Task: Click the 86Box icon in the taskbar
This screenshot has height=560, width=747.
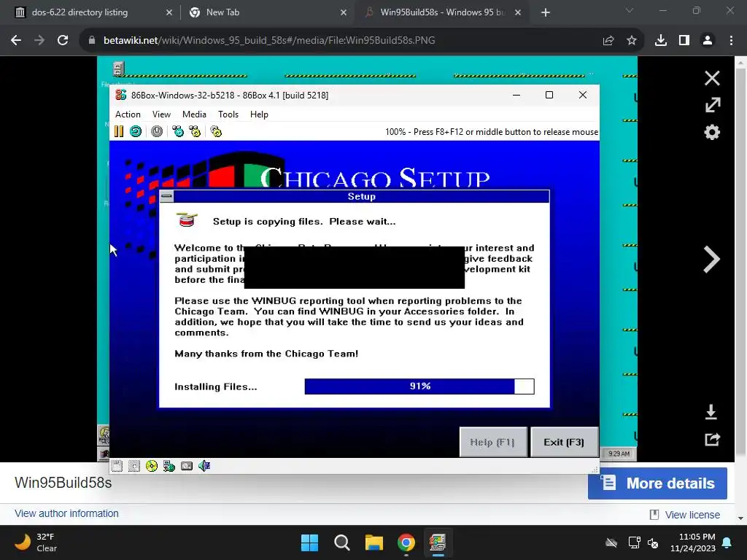Action: (438, 542)
